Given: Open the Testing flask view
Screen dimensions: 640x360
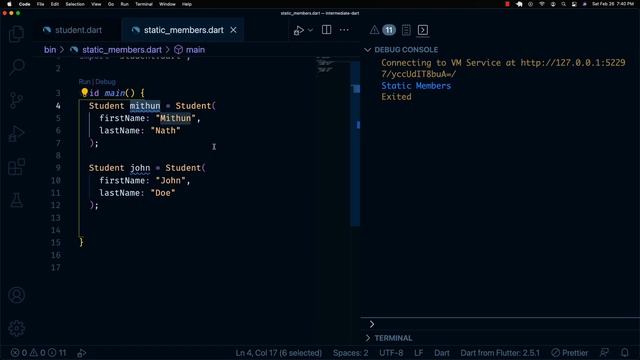Looking at the screenshot, I should (16, 200).
